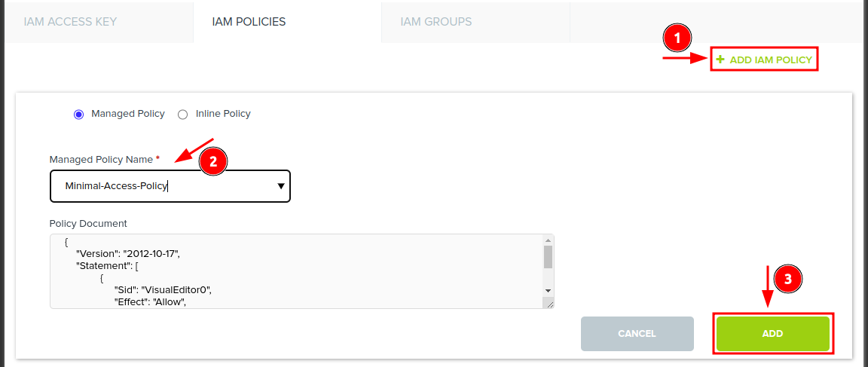Select the Managed Policy radio button
Viewport: 868px width, 367px height.
click(78, 115)
